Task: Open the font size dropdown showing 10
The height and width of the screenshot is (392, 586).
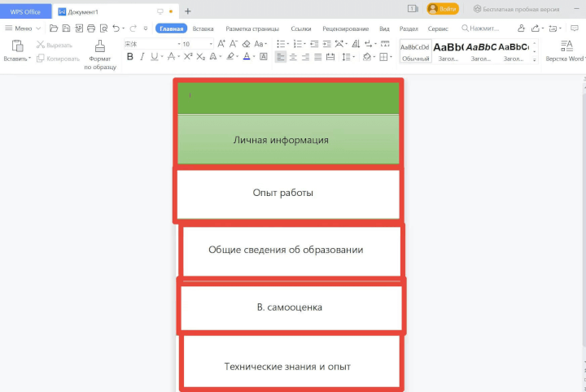Action: (x=211, y=44)
